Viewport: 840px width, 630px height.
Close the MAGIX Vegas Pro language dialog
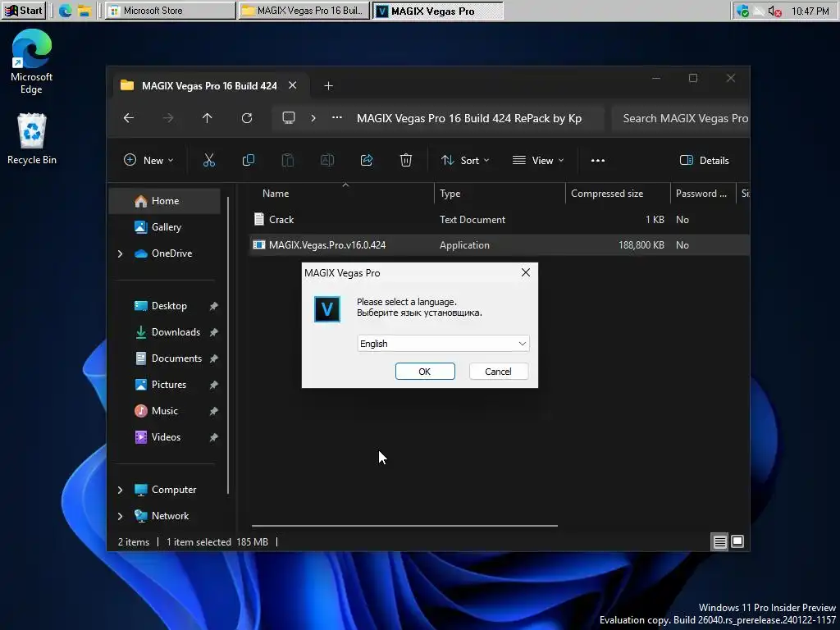tap(526, 272)
